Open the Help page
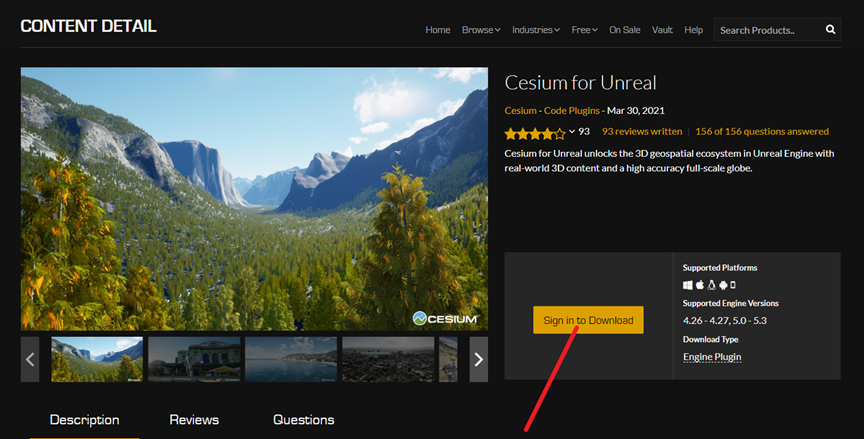The width and height of the screenshot is (864, 439). click(x=693, y=30)
